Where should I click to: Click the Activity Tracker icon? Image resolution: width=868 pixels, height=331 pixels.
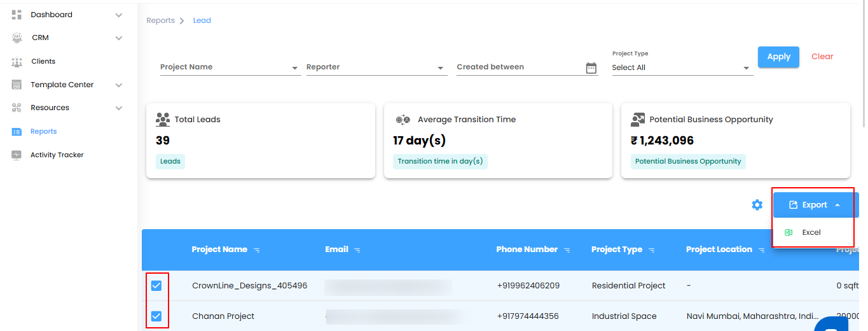click(17, 155)
